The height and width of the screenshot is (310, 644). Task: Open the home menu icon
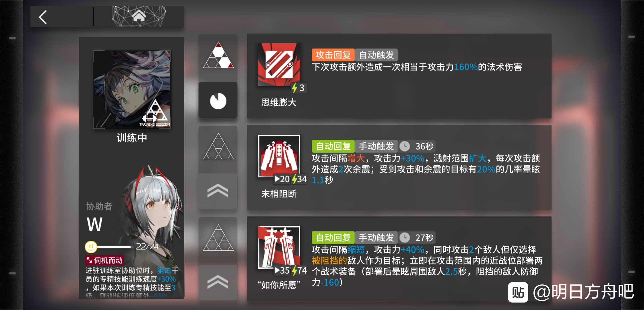139,16
